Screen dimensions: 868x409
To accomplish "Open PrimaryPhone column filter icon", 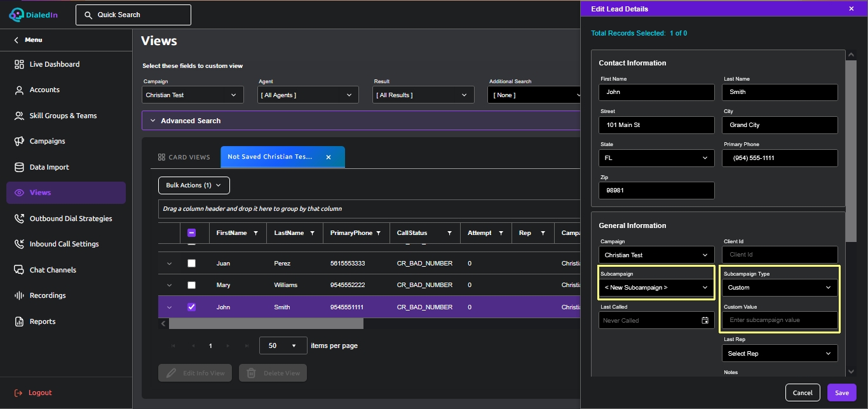I will click(x=379, y=233).
